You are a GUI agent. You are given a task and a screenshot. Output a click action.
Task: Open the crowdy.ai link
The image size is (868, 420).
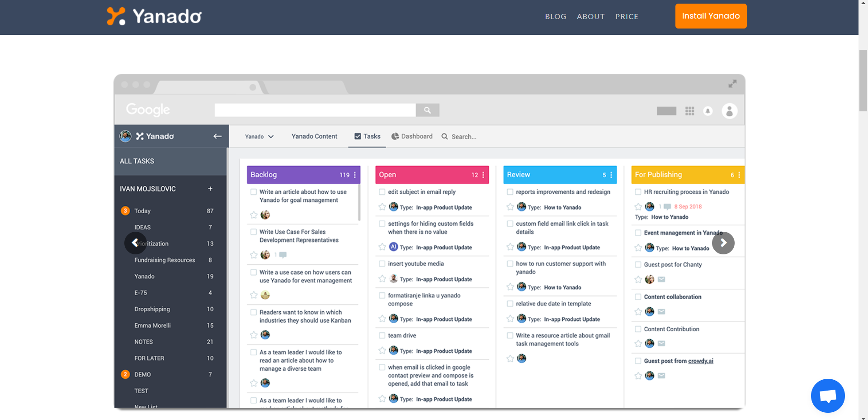pyautogui.click(x=701, y=361)
